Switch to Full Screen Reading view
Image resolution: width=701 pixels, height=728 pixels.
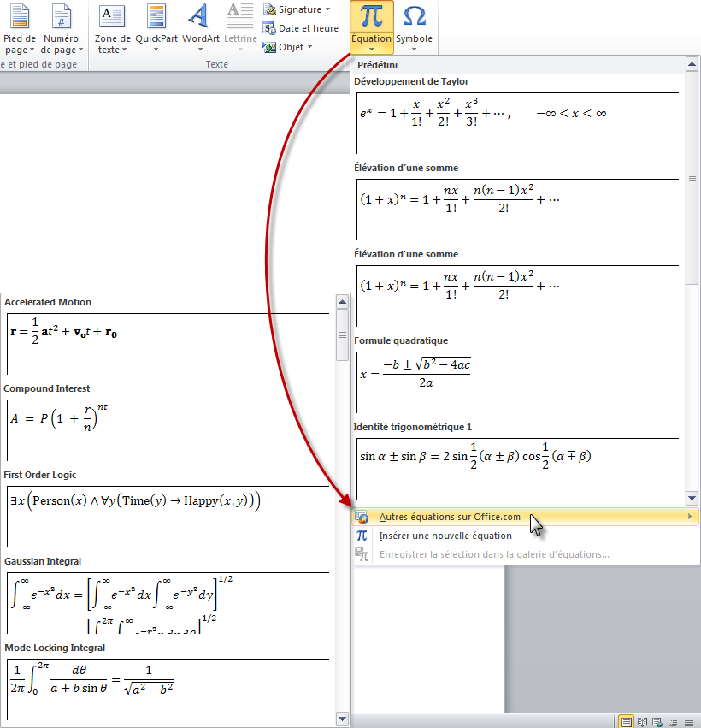tap(641, 721)
